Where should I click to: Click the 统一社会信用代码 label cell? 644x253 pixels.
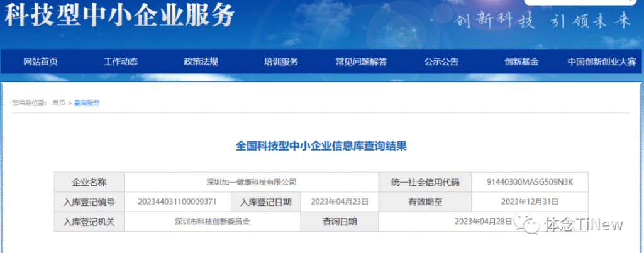[x=425, y=182]
